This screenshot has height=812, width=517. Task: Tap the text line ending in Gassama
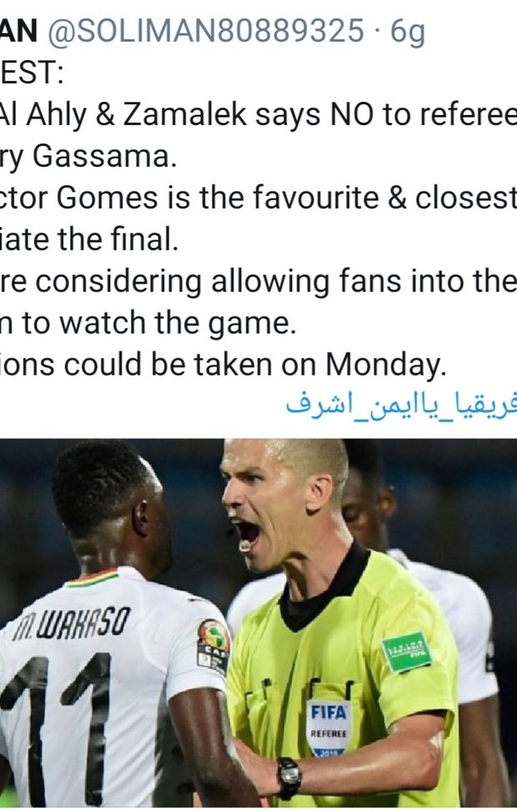click(x=88, y=157)
